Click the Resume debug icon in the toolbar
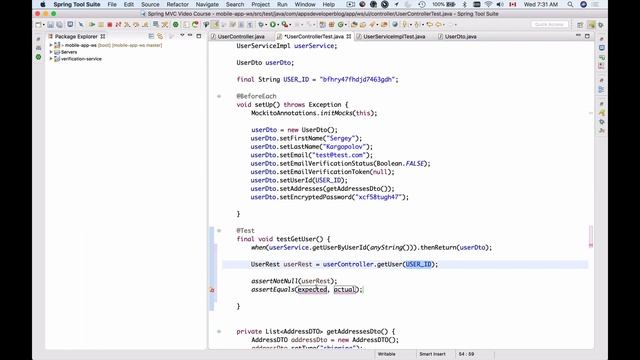The height and width of the screenshot is (360, 640). pyautogui.click(x=92, y=25)
